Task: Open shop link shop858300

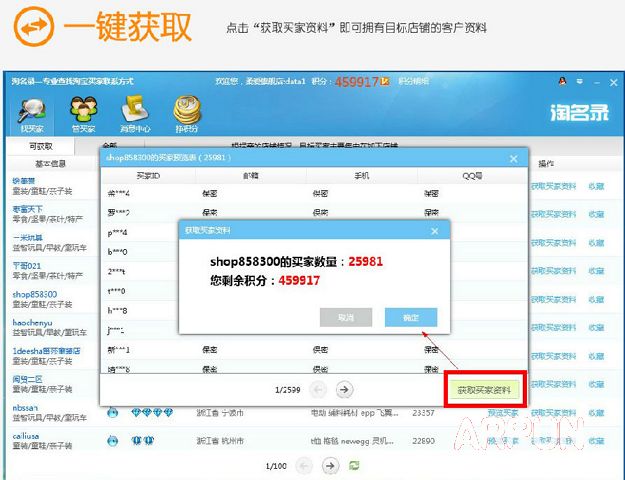Action: click(35, 294)
